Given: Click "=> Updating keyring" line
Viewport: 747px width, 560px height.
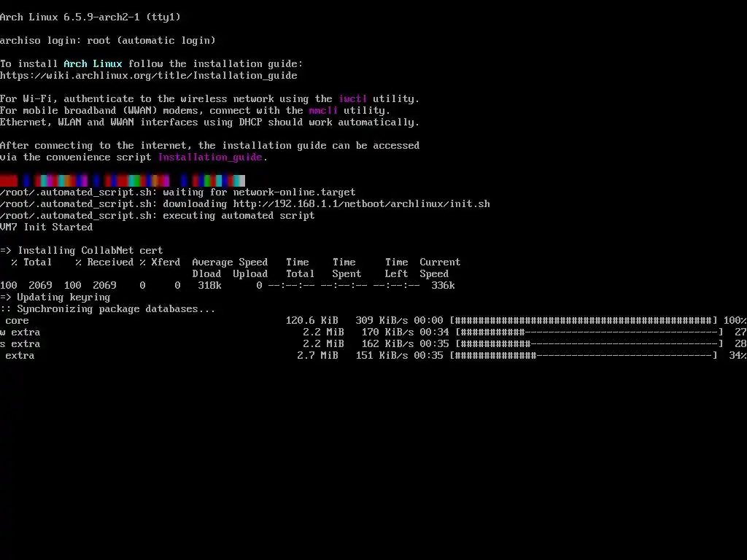Looking at the screenshot, I should point(55,297).
